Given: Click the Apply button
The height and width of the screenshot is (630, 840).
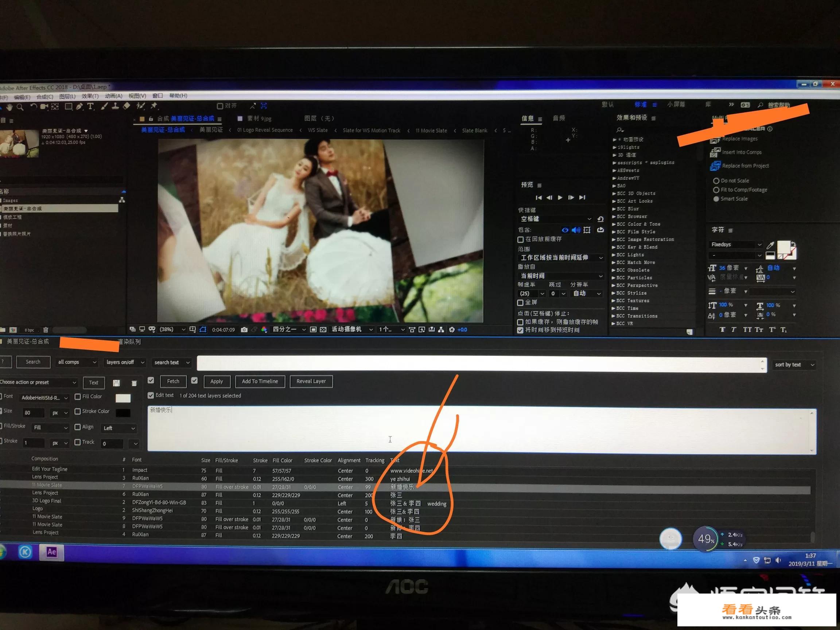Looking at the screenshot, I should [x=217, y=381].
